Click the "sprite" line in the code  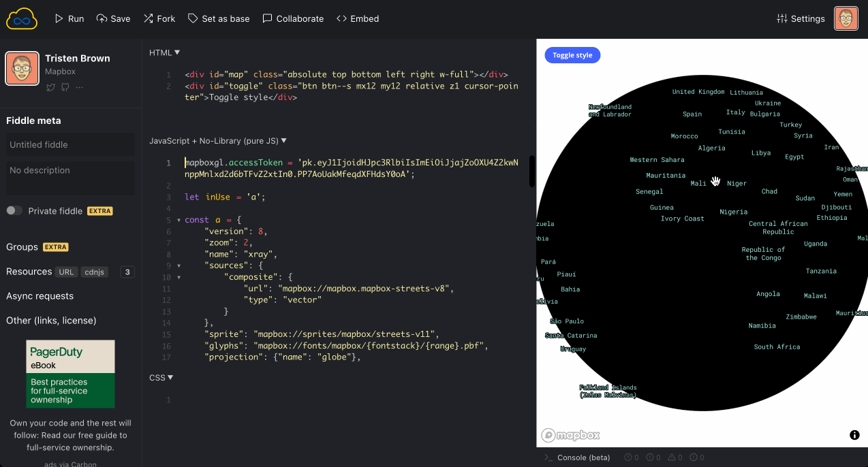pos(321,334)
